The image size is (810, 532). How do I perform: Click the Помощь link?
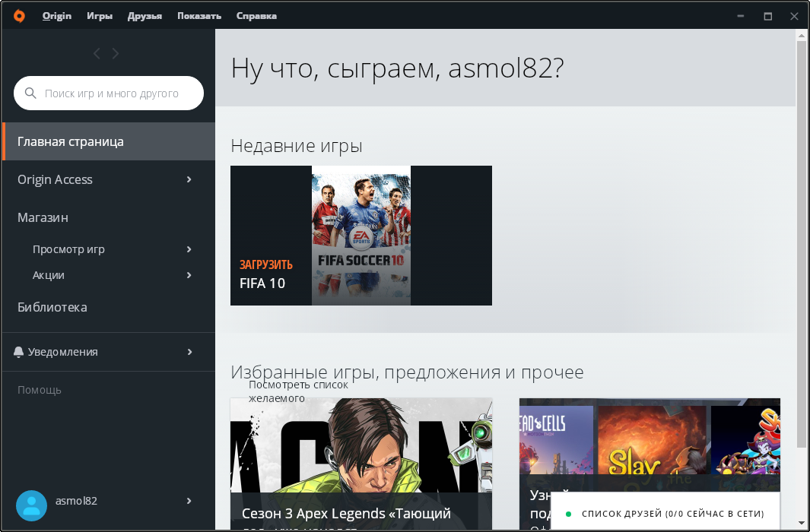[x=40, y=390]
